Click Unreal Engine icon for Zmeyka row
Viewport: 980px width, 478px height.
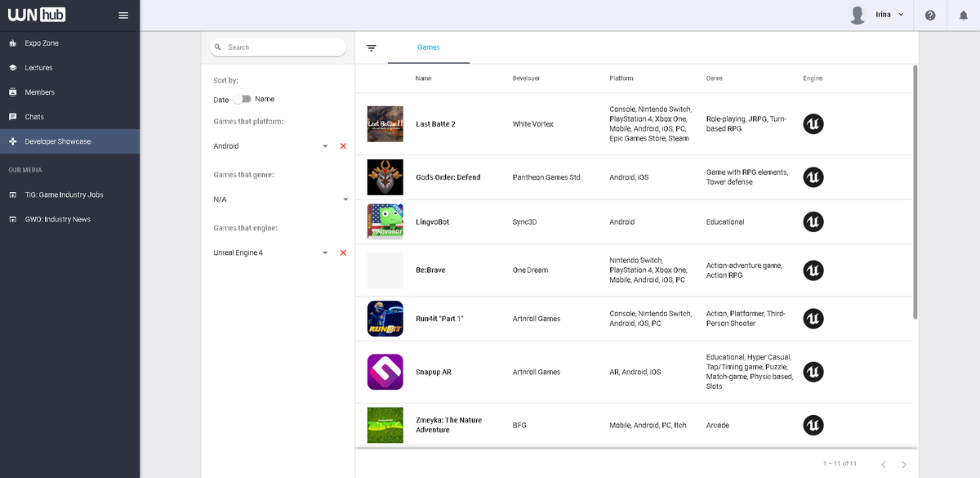[813, 425]
